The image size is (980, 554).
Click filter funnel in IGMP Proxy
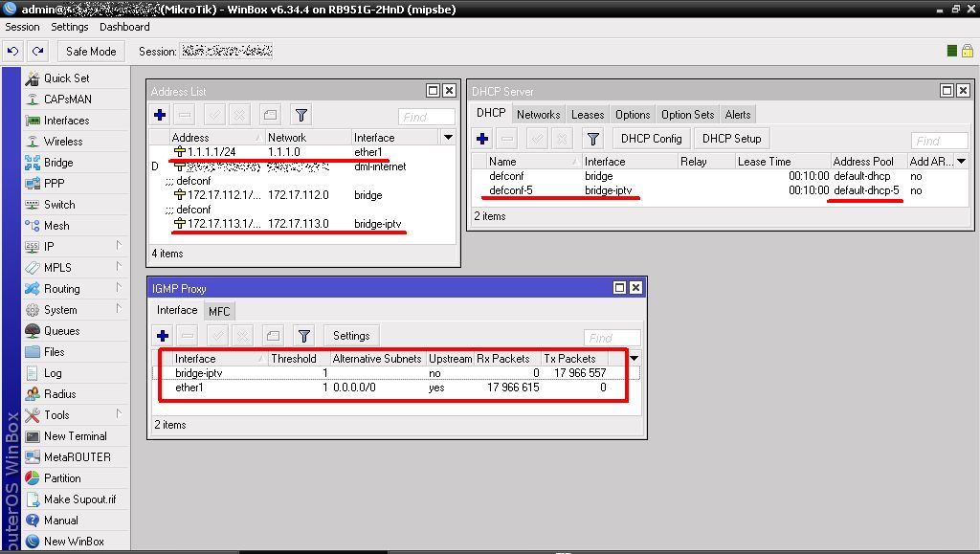pos(303,336)
